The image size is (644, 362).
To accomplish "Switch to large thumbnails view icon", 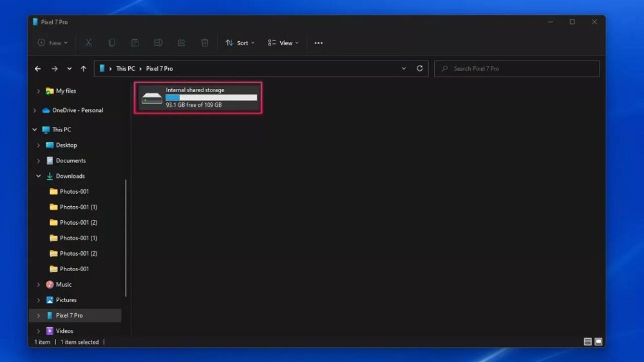I will [598, 341].
